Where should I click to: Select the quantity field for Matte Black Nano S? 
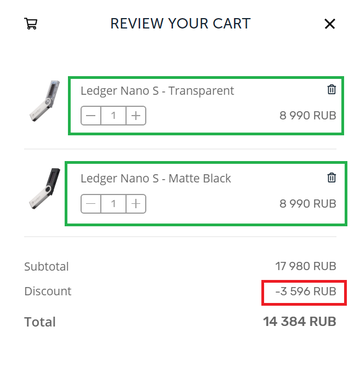click(113, 203)
